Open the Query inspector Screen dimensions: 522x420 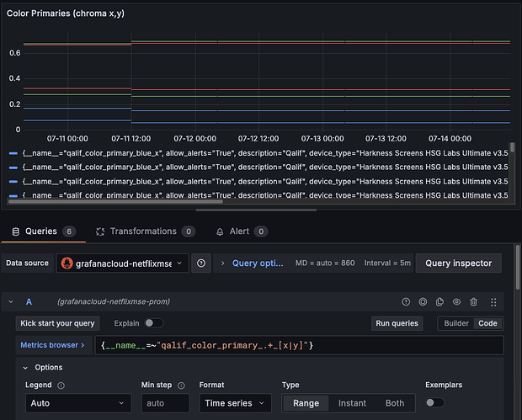pos(458,263)
